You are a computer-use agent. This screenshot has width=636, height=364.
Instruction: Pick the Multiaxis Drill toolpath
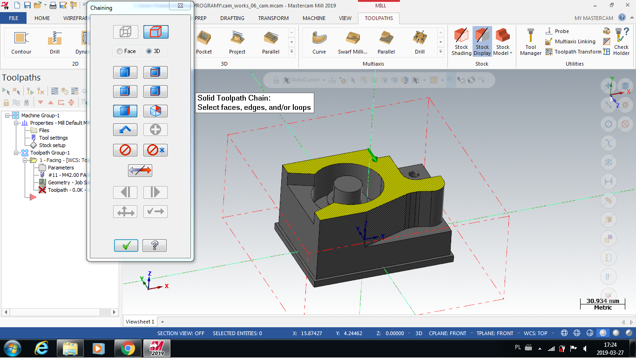[419, 42]
